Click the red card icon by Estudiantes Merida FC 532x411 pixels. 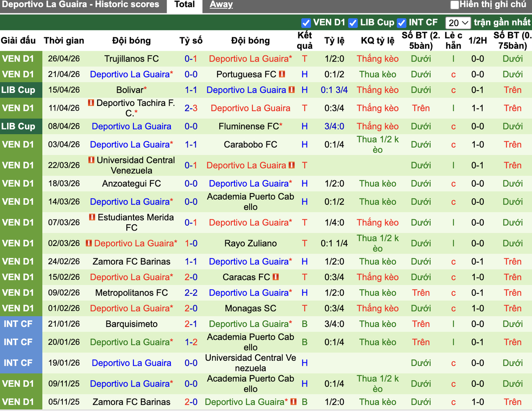click(x=92, y=217)
